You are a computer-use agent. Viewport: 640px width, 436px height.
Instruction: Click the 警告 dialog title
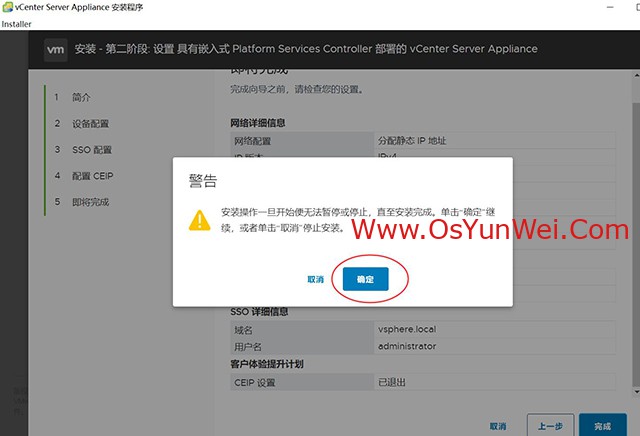click(203, 180)
